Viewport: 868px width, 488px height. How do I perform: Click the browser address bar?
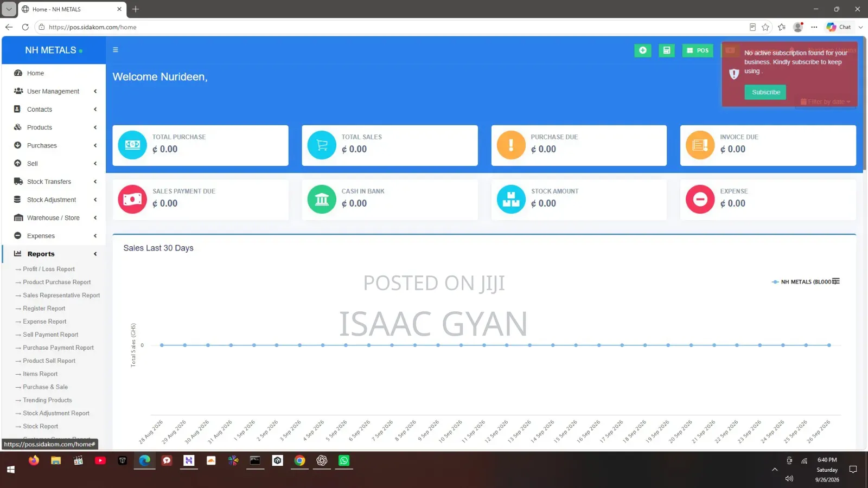pyautogui.click(x=391, y=27)
